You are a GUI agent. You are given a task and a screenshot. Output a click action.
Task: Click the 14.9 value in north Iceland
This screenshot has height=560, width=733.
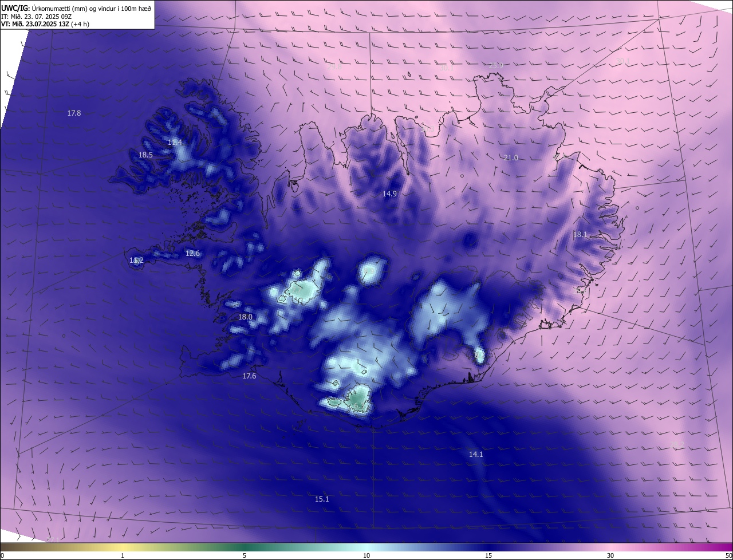(389, 194)
